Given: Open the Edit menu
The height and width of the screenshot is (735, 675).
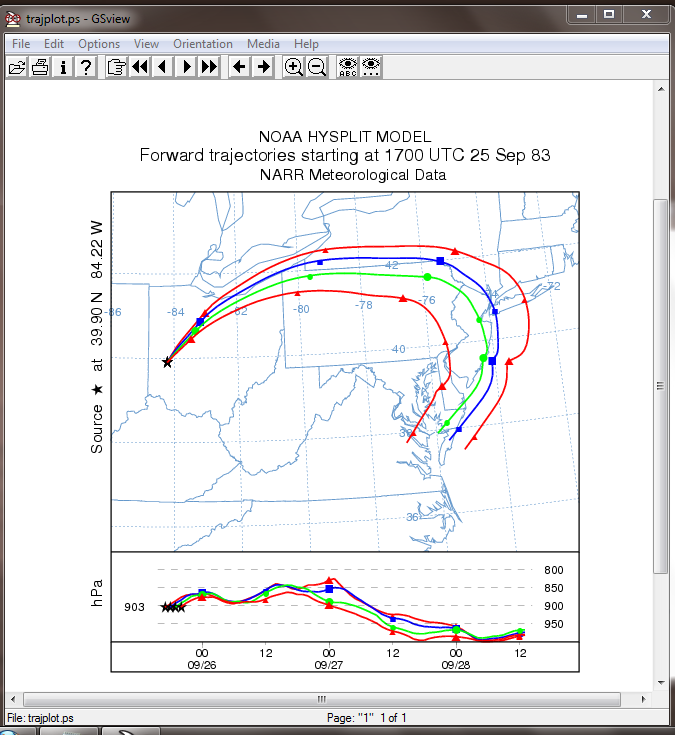Looking at the screenshot, I should pos(54,44).
